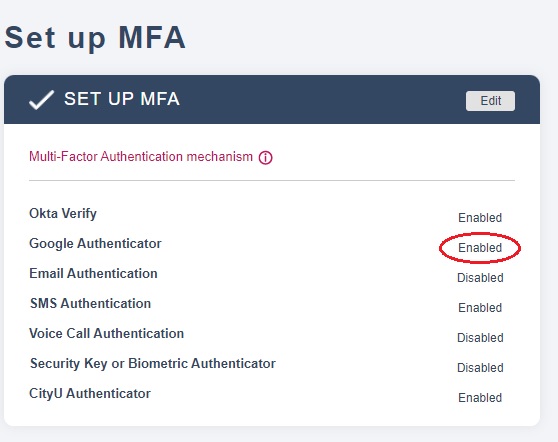This screenshot has width=558, height=442.
Task: Select Google Authenticator label
Action: point(95,244)
